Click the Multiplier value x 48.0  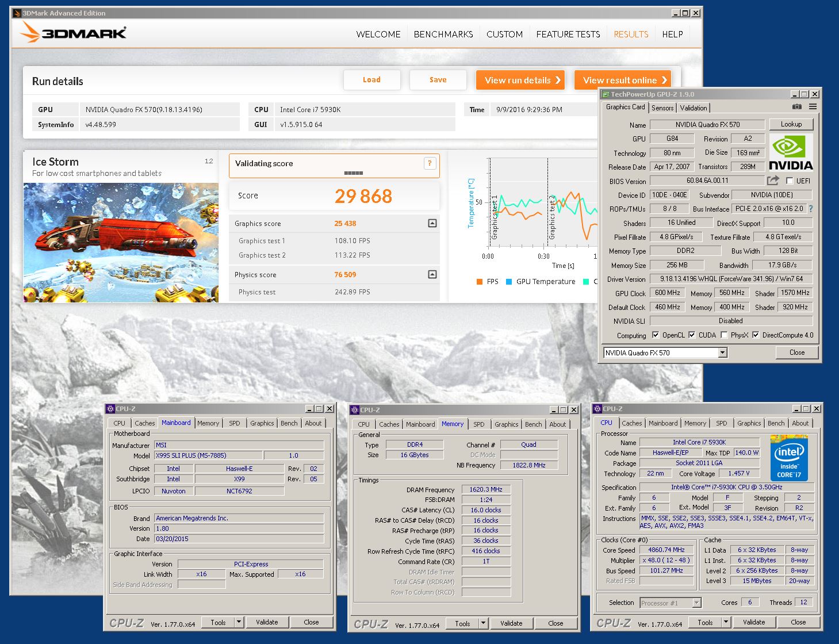[666, 560]
